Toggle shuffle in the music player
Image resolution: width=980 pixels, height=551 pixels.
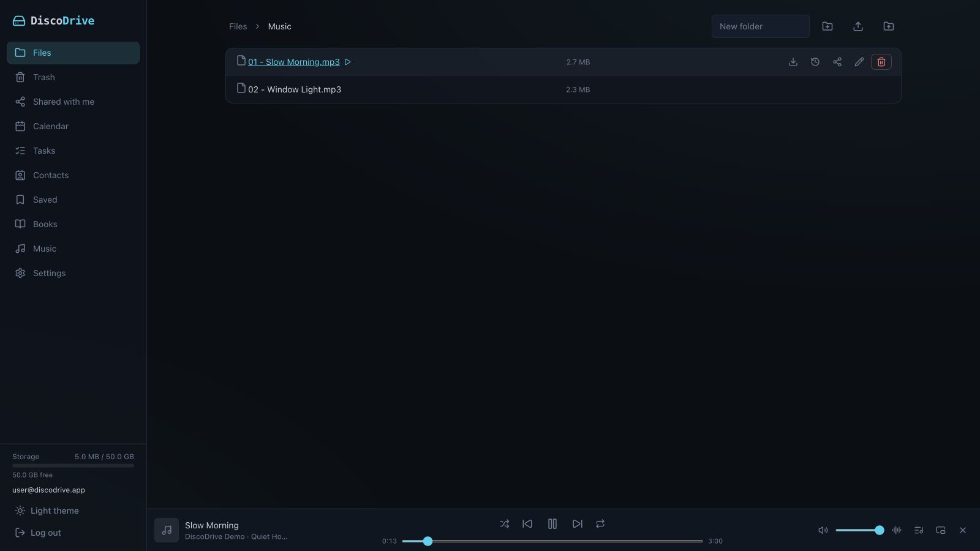505,523
